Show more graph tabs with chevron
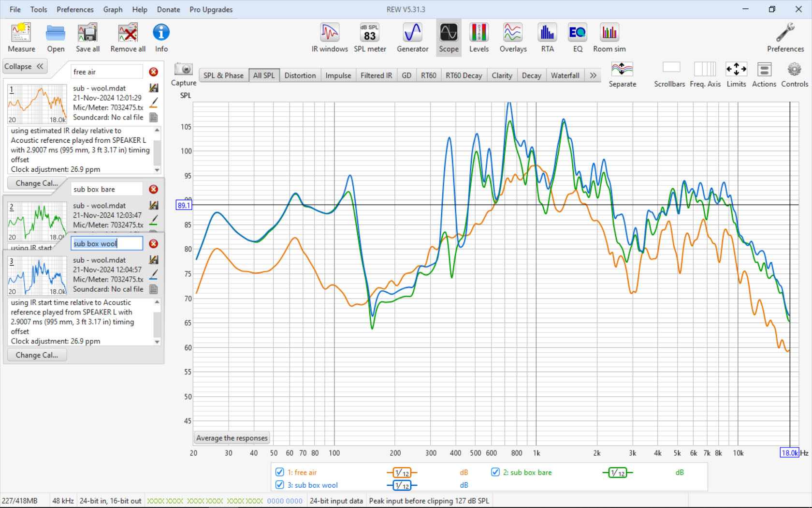This screenshot has height=508, width=812. [x=593, y=75]
